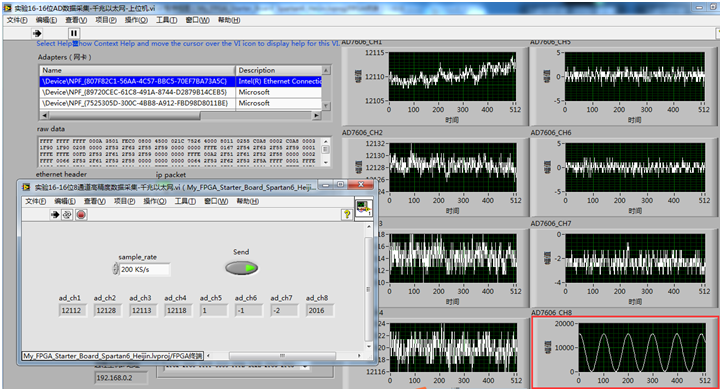Select the second Microsoft adapter row

coord(180,103)
